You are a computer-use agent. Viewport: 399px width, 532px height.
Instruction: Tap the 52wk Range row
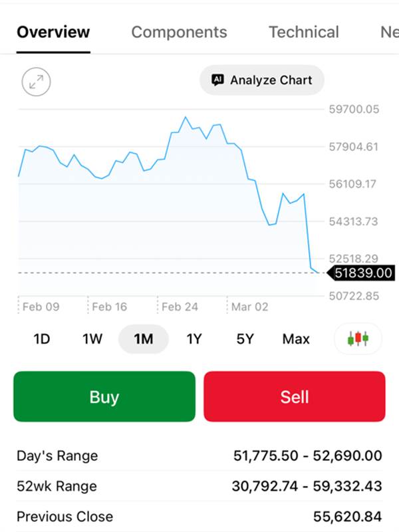(x=199, y=486)
